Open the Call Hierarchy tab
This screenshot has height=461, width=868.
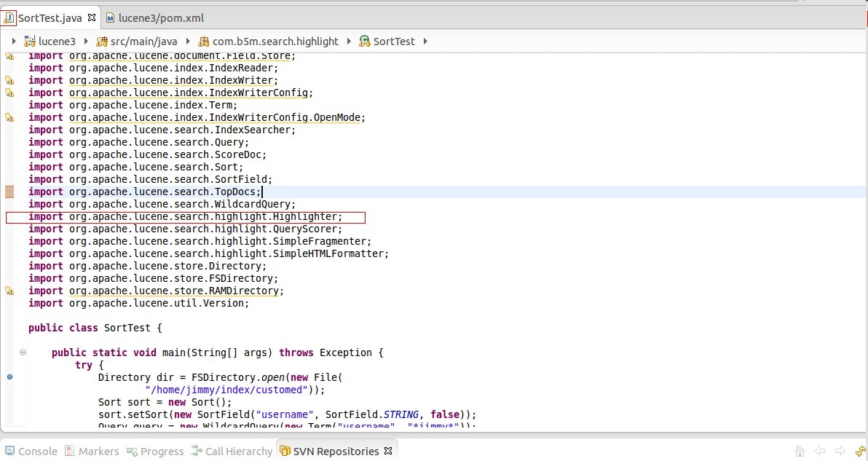tap(232, 451)
